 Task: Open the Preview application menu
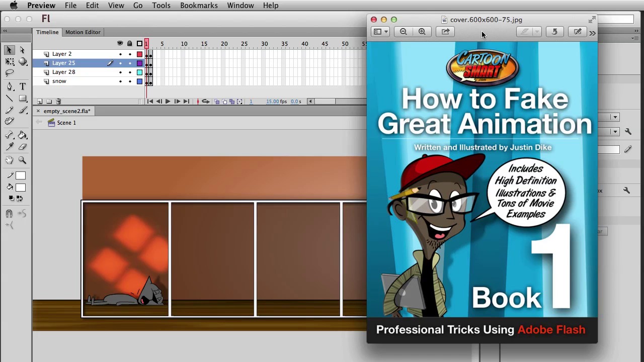pyautogui.click(x=41, y=6)
